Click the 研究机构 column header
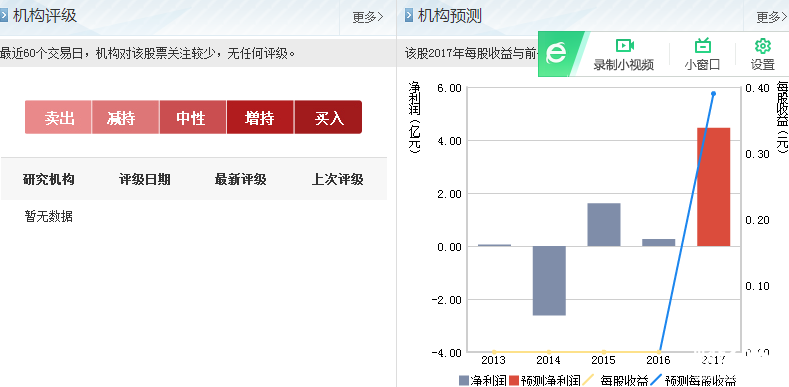Viewport: 789px width, 387px height. coord(49,180)
